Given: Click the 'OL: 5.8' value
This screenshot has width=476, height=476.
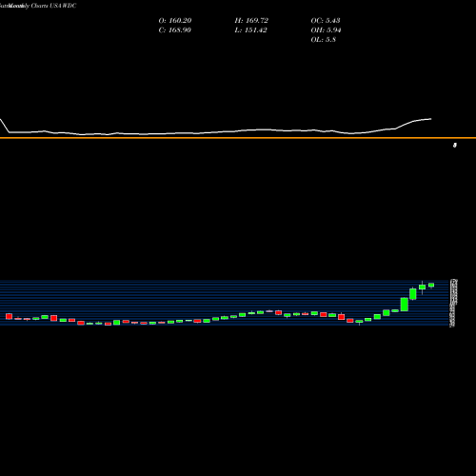Looking at the screenshot, I should pos(323,40).
